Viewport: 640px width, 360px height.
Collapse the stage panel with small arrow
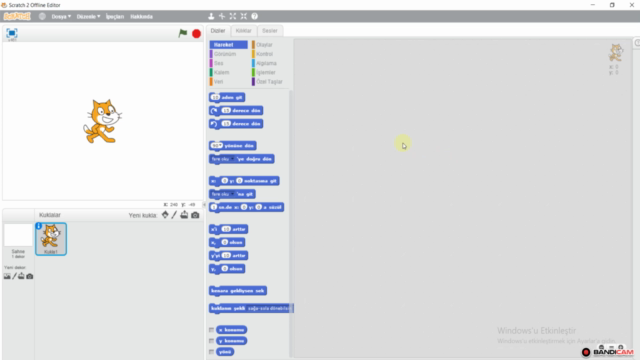pos(204,204)
